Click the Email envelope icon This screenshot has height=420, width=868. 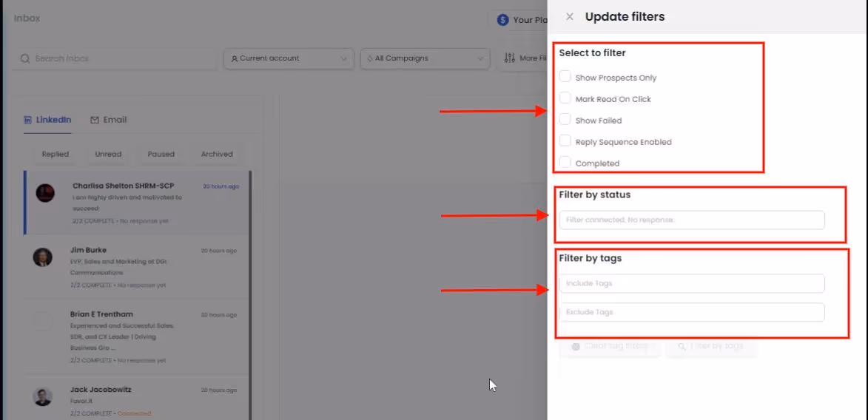(95, 120)
